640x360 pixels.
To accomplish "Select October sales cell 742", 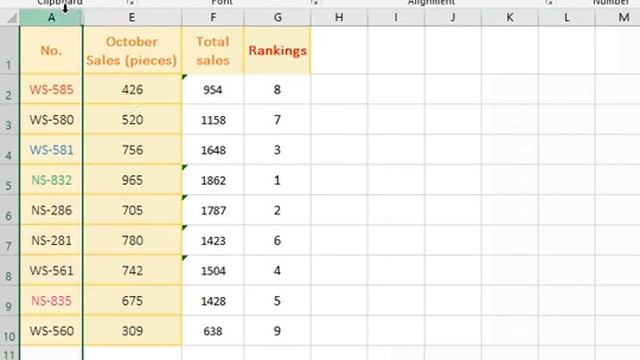I will [x=132, y=271].
